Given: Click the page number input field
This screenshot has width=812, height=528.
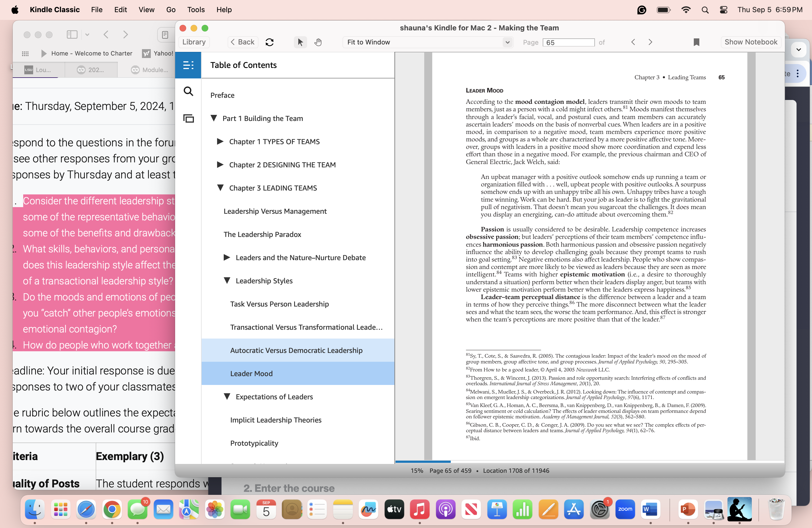Looking at the screenshot, I should (568, 42).
